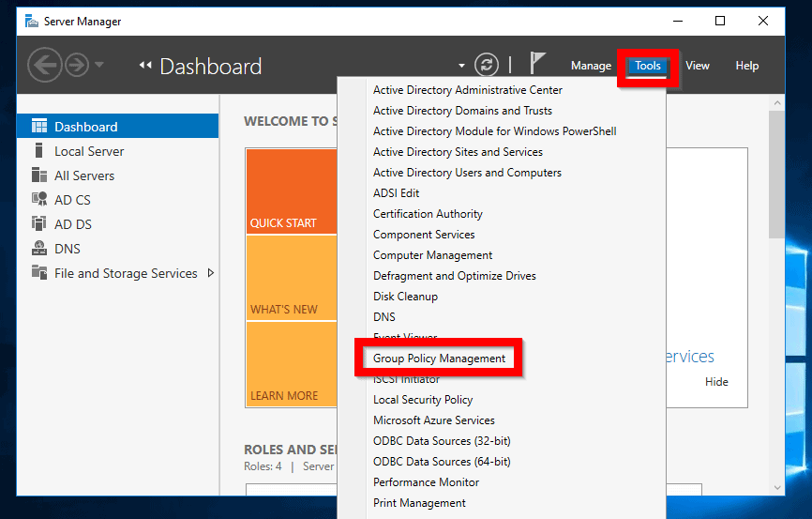This screenshot has width=812, height=519.
Task: Open ADSI Edit from Tools menu
Action: [397, 193]
